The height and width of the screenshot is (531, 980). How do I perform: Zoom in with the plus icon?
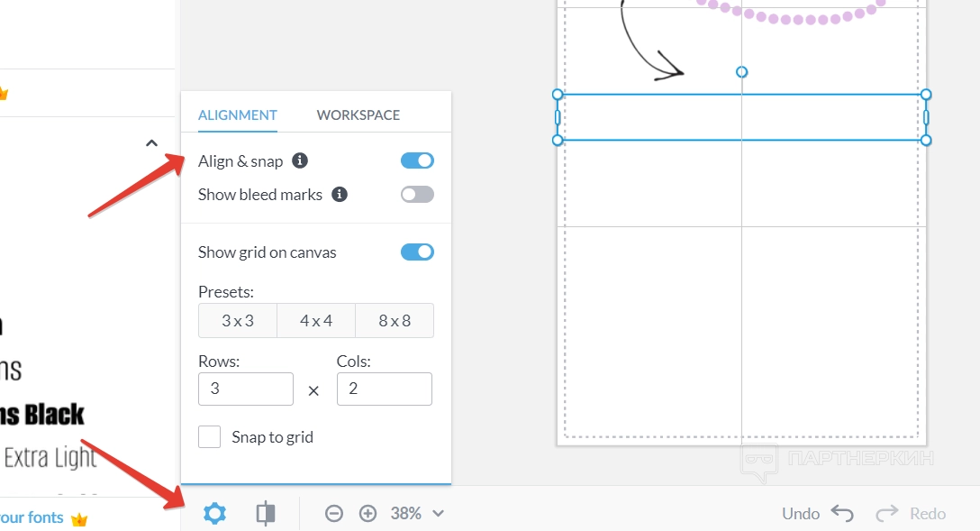pos(368,514)
